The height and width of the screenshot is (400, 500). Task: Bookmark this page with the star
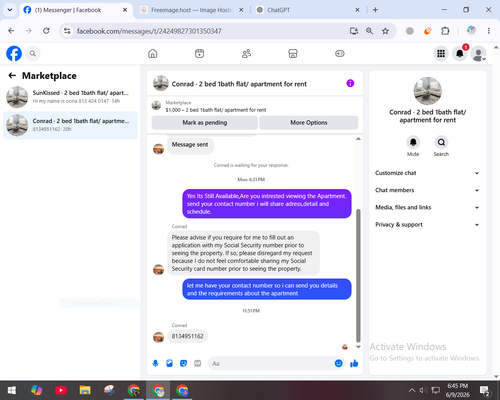385,31
